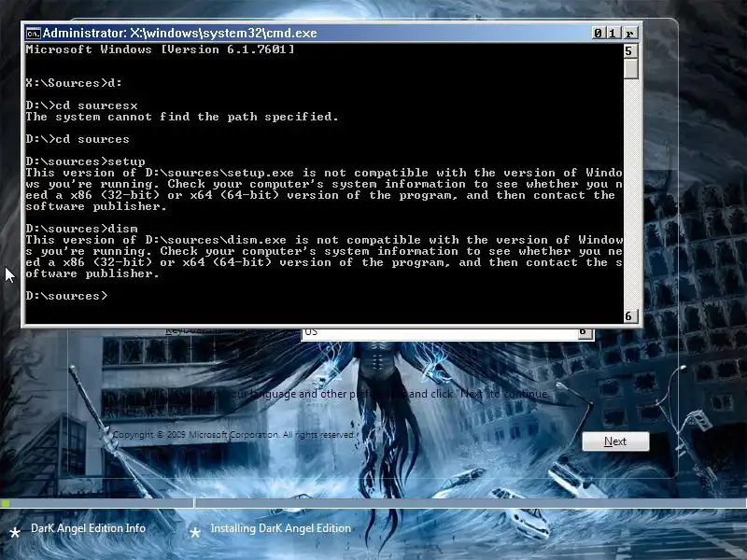
Task: Click the 'D:\sources>setup' command line
Action: coord(86,161)
